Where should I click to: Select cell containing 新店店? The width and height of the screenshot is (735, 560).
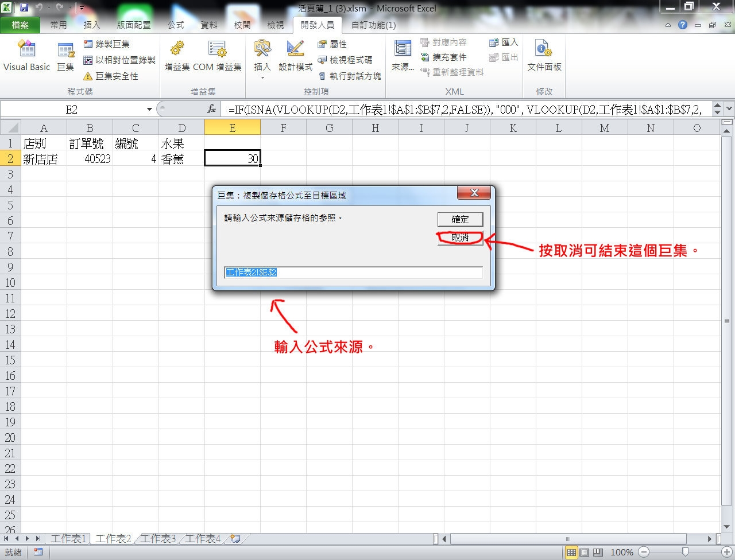(44, 159)
